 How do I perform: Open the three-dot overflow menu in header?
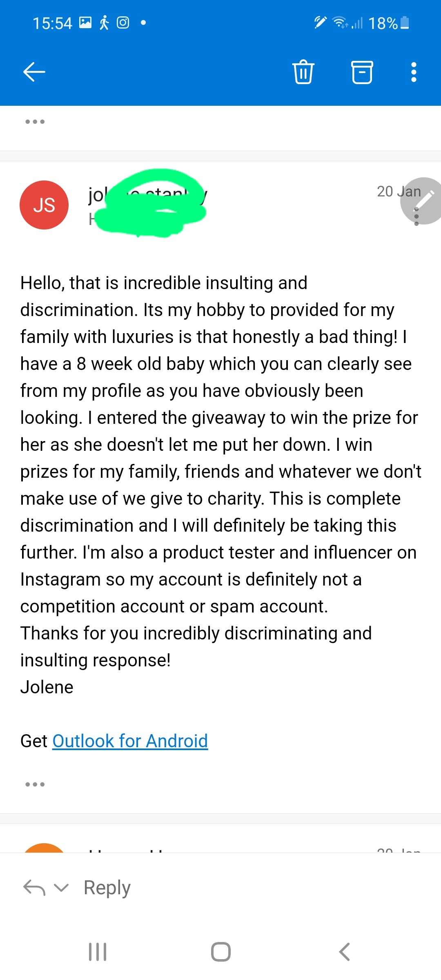[x=414, y=72]
